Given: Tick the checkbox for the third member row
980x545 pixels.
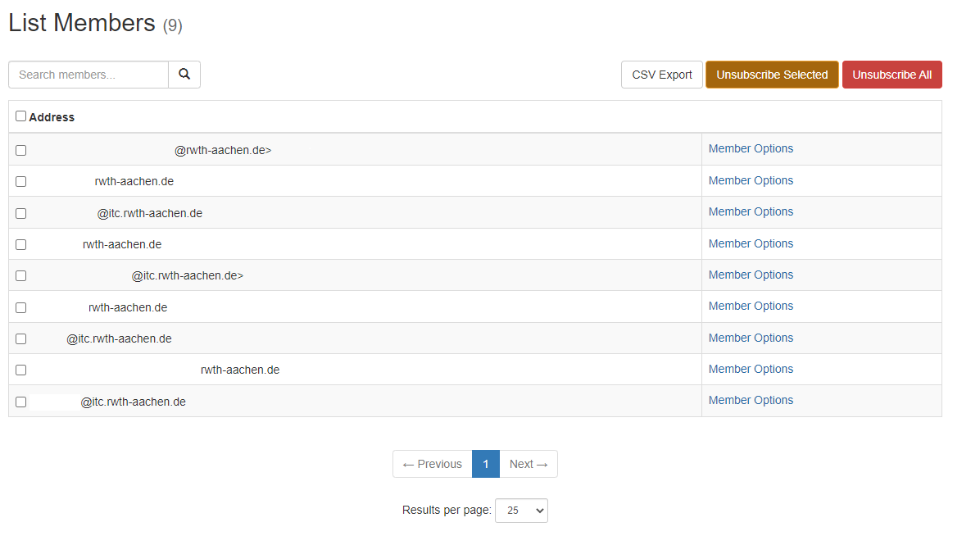Looking at the screenshot, I should 21,213.
